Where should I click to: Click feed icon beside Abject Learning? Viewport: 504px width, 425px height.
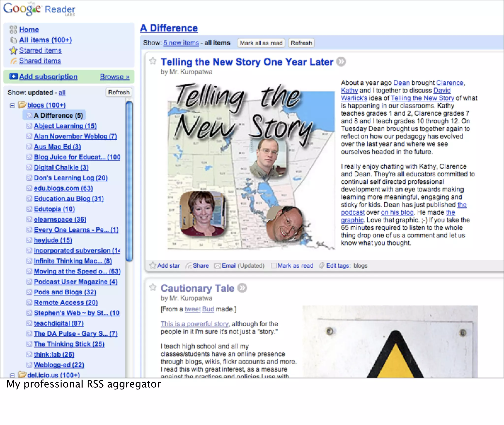(x=29, y=126)
